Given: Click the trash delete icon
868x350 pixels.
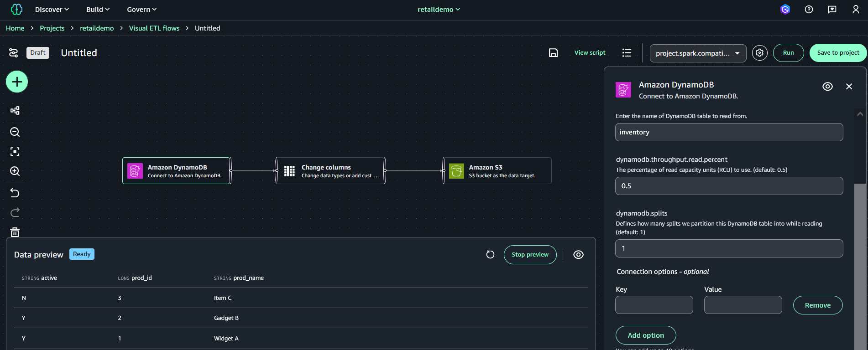Looking at the screenshot, I should 15,232.
